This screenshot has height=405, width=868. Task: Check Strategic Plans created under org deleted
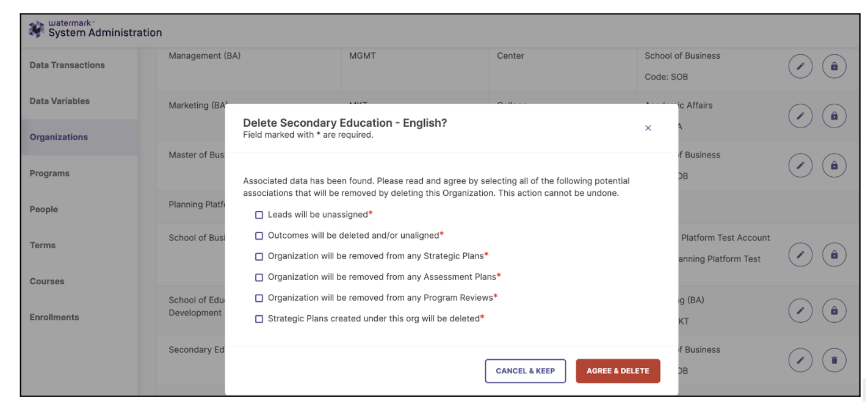point(259,318)
